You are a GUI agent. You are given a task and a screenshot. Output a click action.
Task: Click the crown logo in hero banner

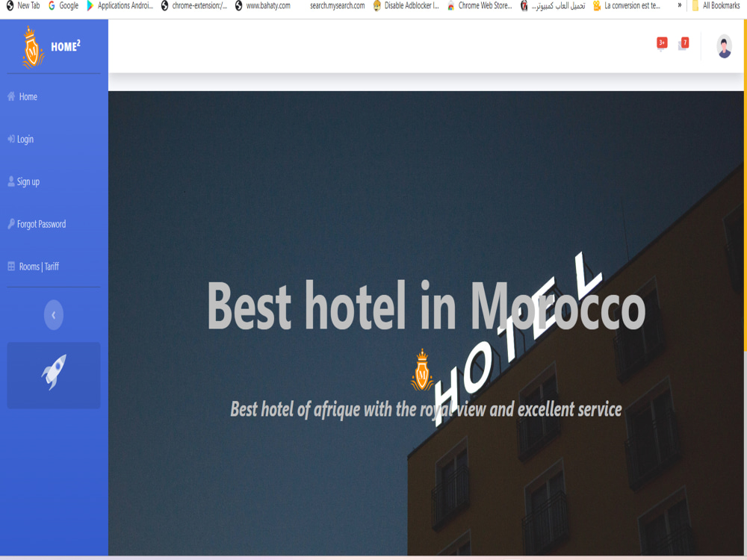[x=421, y=370]
